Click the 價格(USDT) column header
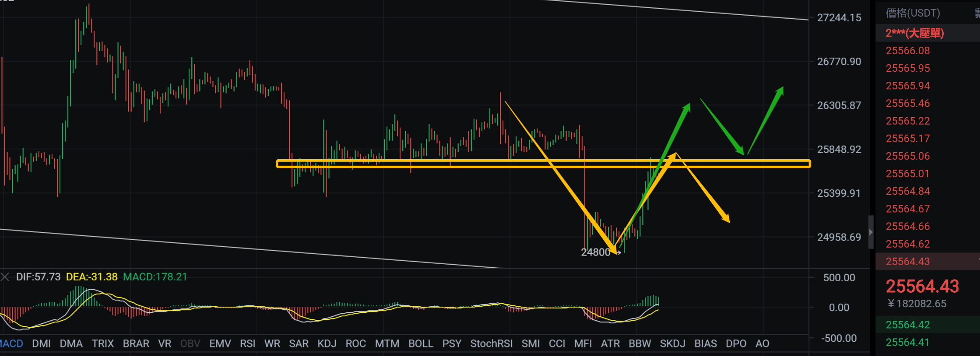The height and width of the screenshot is (356, 980). coord(913,13)
